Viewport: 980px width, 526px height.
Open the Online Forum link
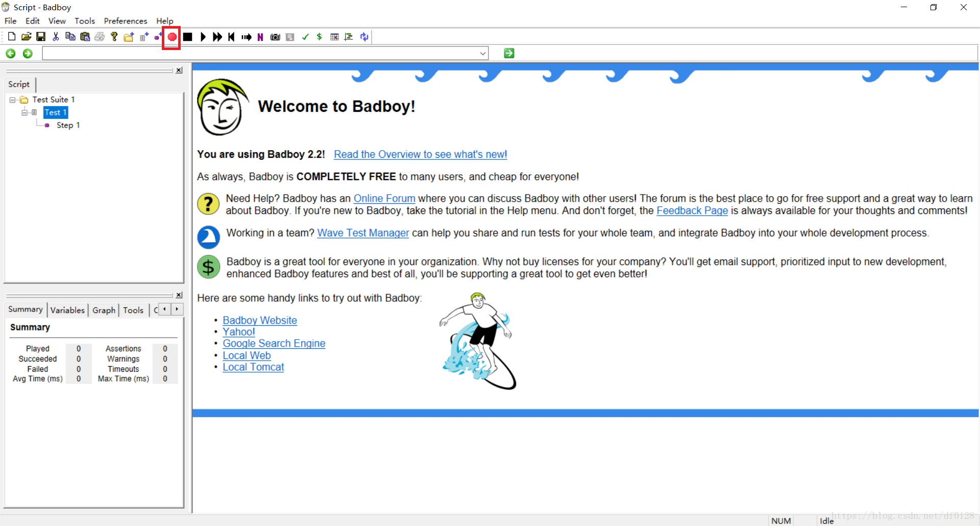tap(384, 198)
